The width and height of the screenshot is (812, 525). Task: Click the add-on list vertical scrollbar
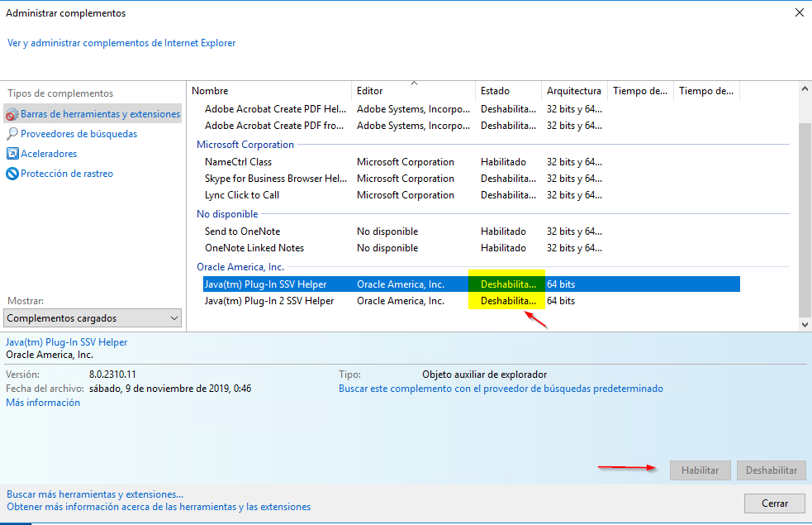pyautogui.click(x=805, y=215)
